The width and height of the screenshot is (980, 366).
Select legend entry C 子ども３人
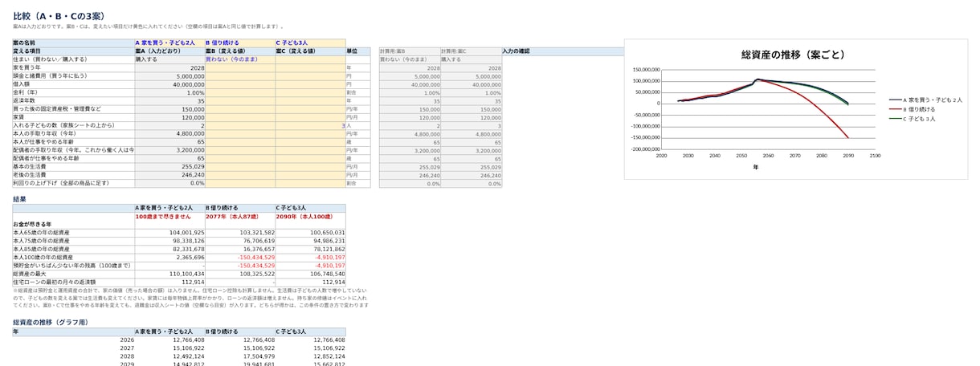click(x=915, y=118)
